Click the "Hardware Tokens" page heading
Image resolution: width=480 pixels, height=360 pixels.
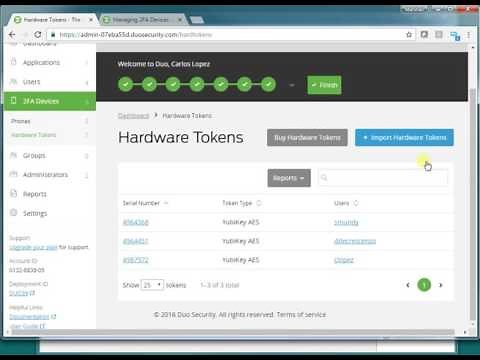181,137
